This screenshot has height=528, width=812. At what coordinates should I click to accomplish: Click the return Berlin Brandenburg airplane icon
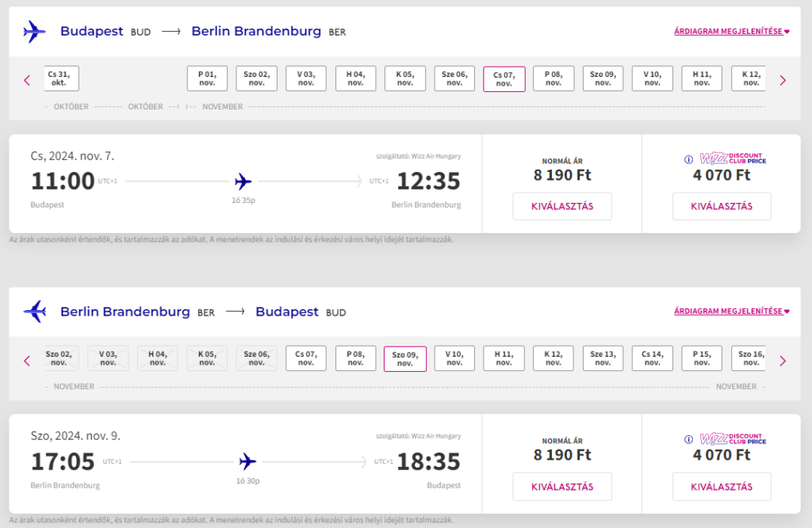tap(35, 312)
